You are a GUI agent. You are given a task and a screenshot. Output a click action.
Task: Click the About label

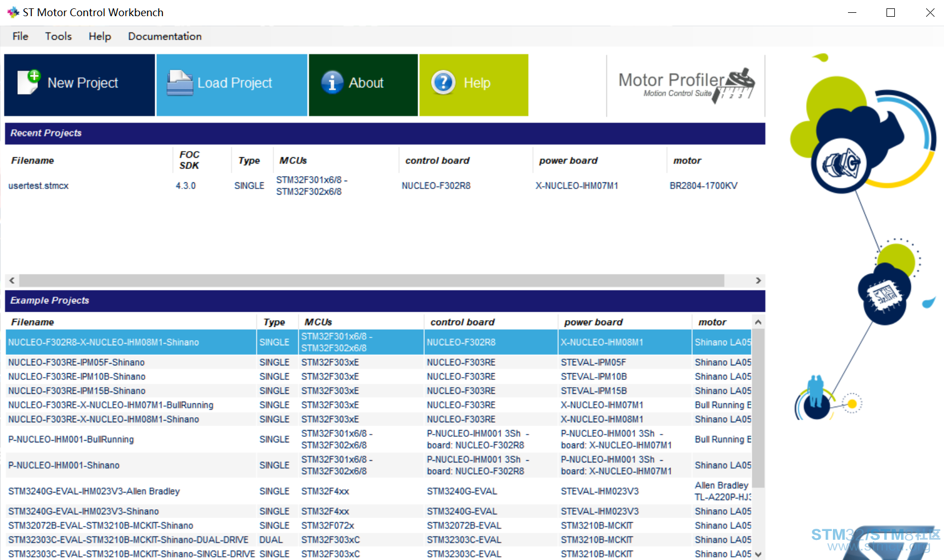(x=366, y=83)
